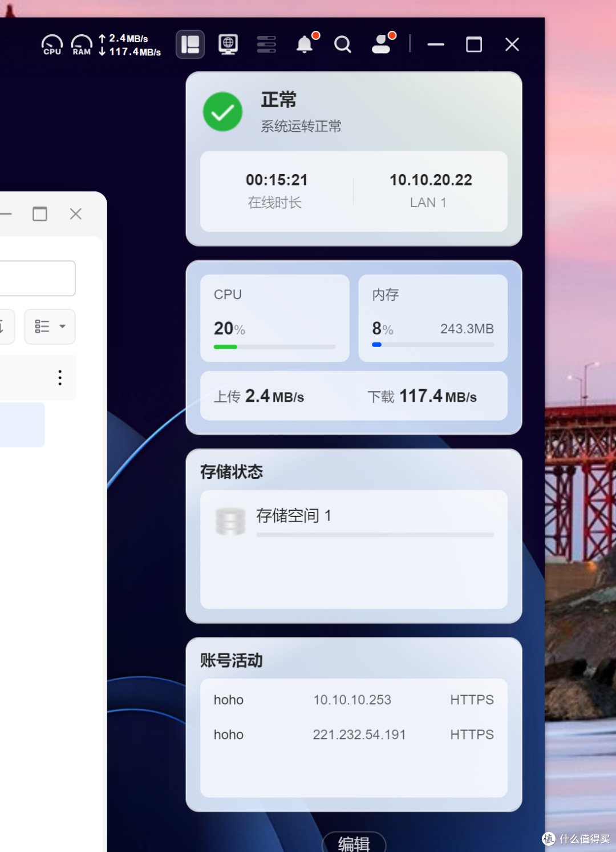Toggle the widget dashboard panel icon
This screenshot has height=852, width=616.
click(190, 44)
